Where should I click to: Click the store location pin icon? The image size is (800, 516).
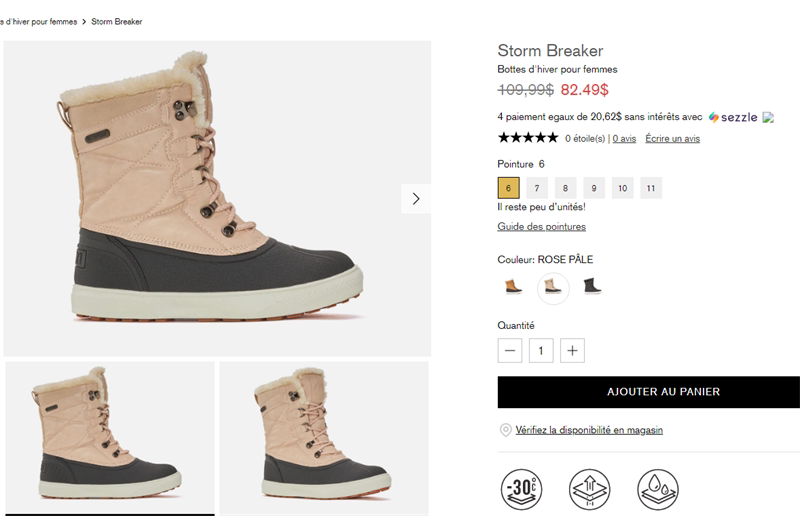click(x=505, y=430)
